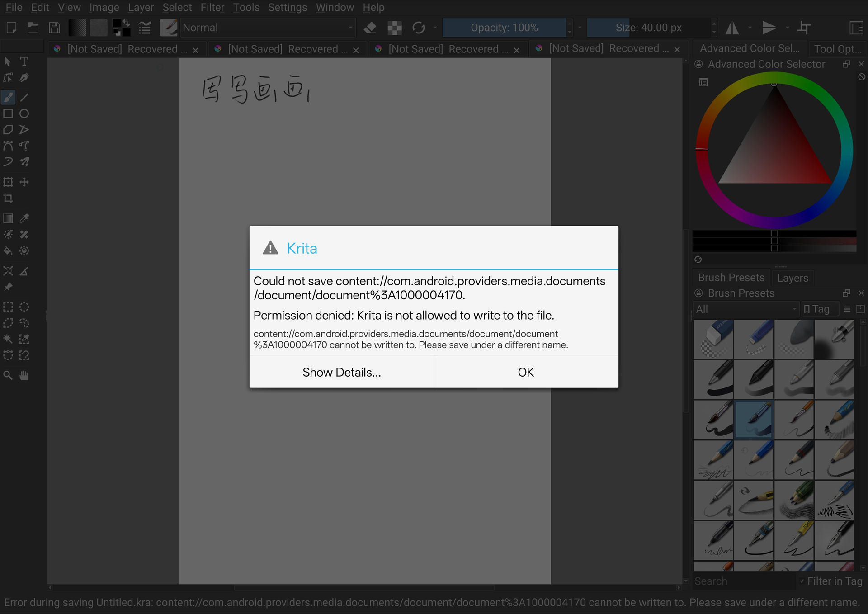Image resolution: width=868 pixels, height=614 pixels.
Task: Expand the All brush tag dropdown
Action: [x=746, y=309]
